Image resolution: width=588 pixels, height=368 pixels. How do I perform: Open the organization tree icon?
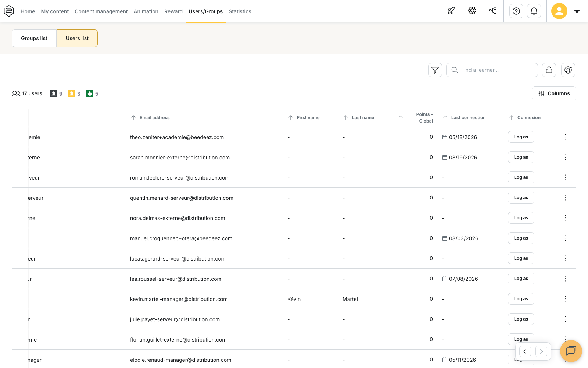click(x=493, y=11)
